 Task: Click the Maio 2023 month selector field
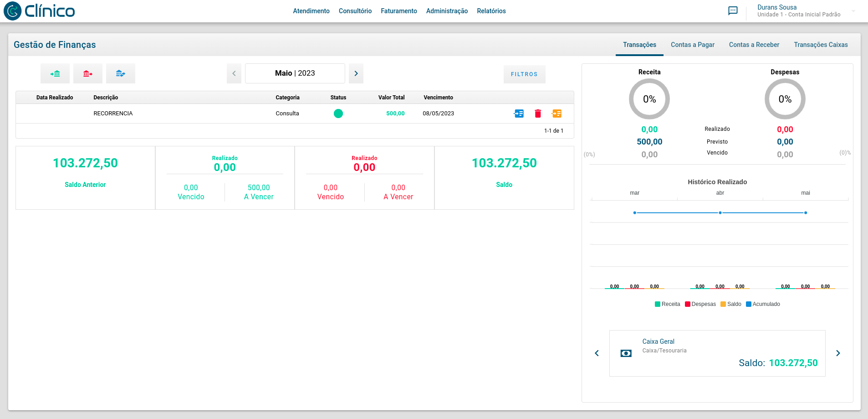pos(295,73)
